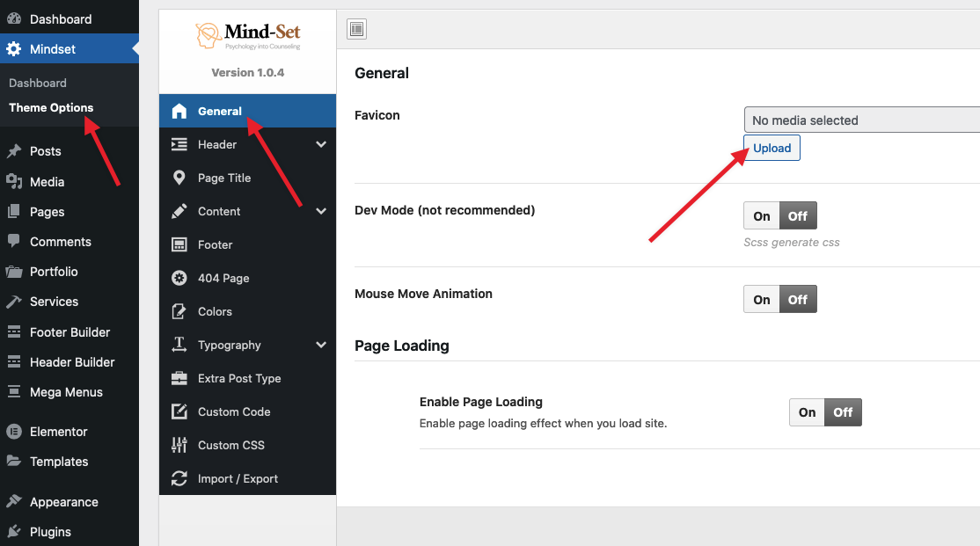Click the Plugins plug icon

[x=14, y=532]
